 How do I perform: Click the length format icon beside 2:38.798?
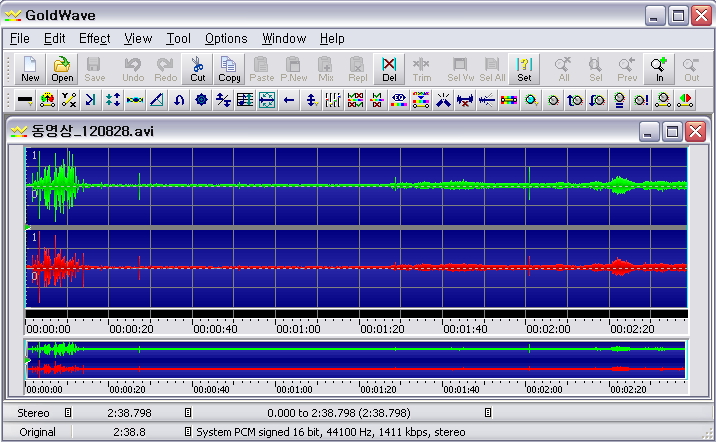187,413
